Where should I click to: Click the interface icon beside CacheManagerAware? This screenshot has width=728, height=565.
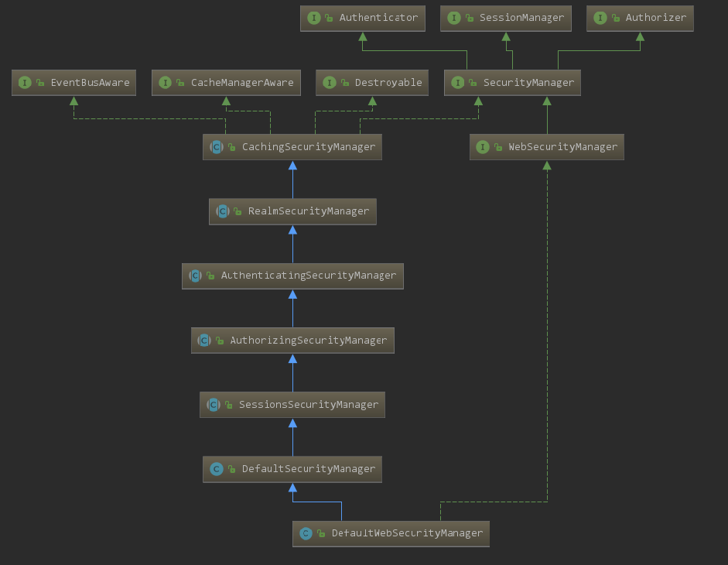tap(165, 82)
